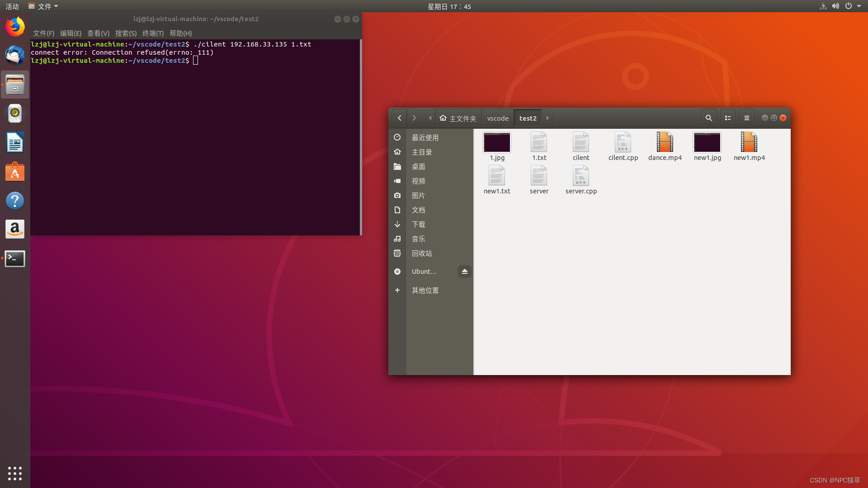Go back in file manager
The height and width of the screenshot is (488, 868).
[399, 118]
